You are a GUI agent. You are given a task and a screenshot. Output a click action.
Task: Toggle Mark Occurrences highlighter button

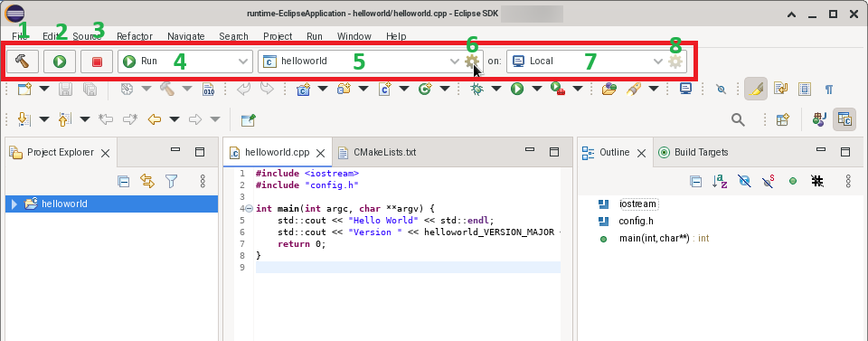pyautogui.click(x=756, y=89)
